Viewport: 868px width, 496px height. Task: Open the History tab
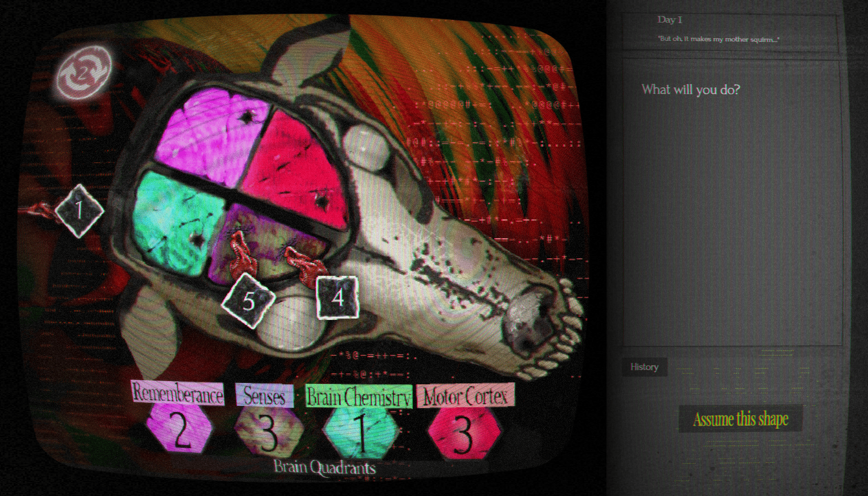click(644, 367)
